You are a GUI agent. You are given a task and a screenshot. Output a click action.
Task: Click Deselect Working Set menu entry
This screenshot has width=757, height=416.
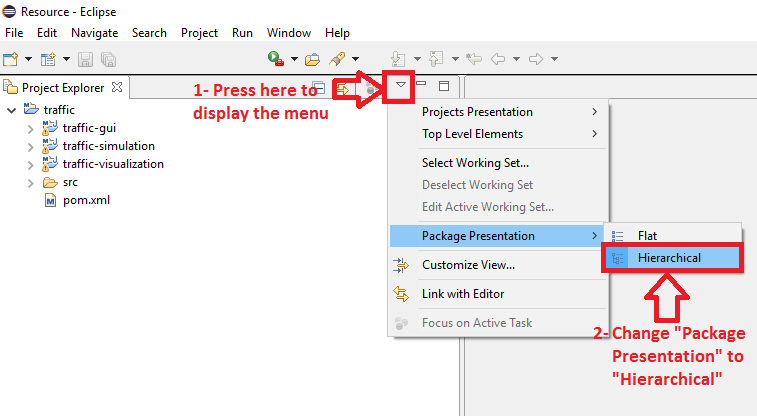(498, 185)
